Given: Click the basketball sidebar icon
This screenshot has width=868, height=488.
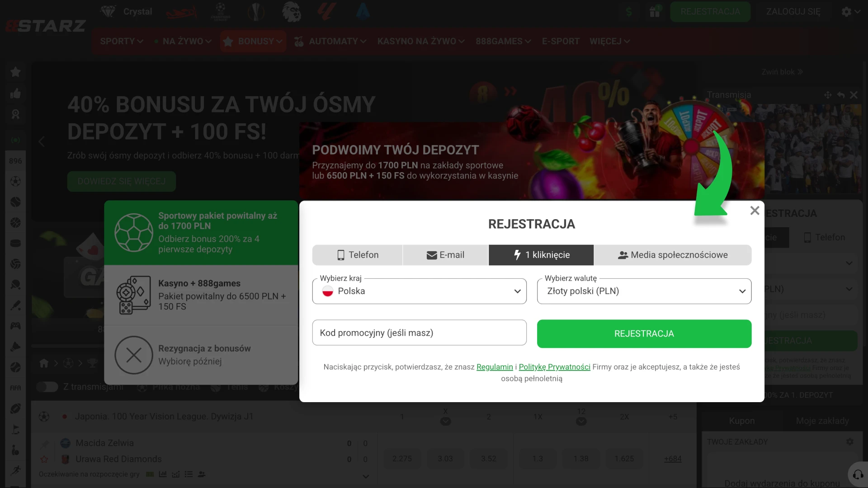Looking at the screenshot, I should point(15,223).
